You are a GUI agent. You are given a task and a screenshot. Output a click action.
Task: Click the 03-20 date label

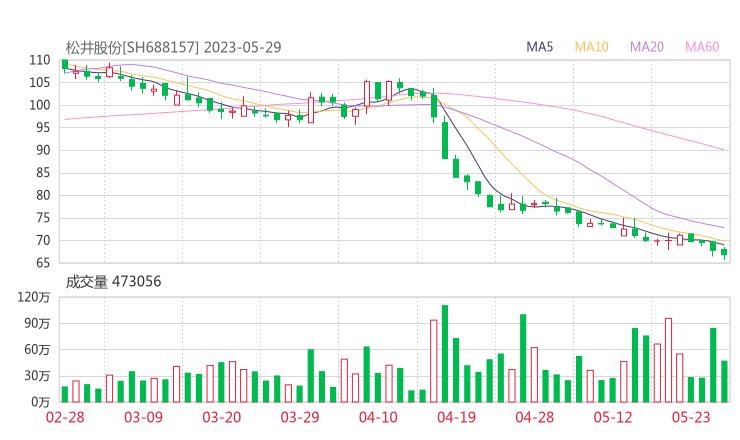(221, 417)
